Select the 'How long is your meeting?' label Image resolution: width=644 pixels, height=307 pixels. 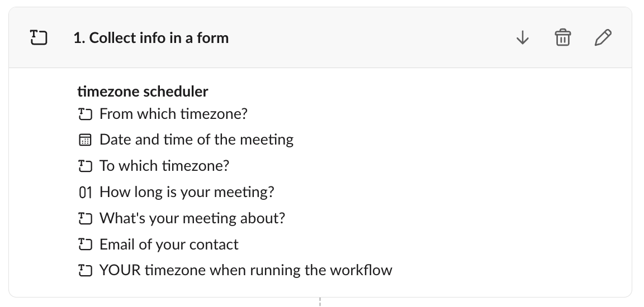(187, 192)
